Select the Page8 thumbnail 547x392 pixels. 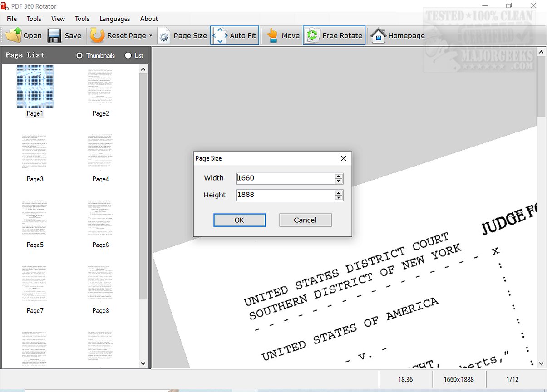tap(101, 284)
